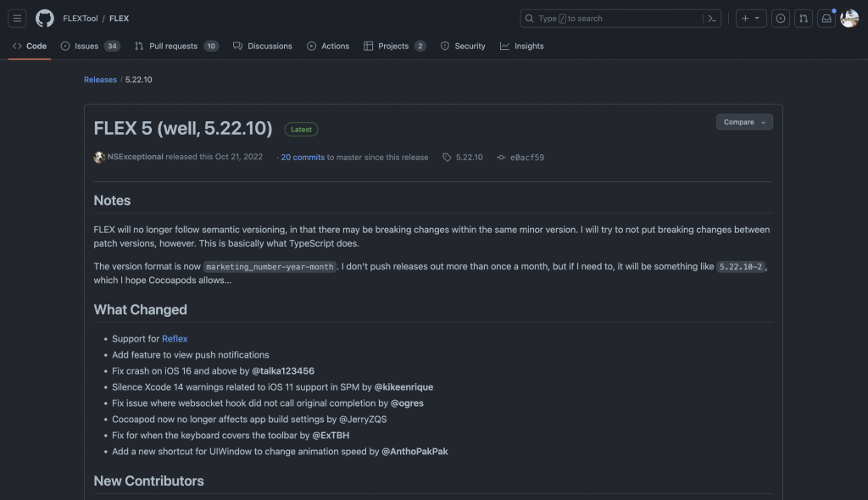Viewport: 868px width, 500px height.
Task: Go back to Releases breadcrumb
Action: (x=100, y=80)
